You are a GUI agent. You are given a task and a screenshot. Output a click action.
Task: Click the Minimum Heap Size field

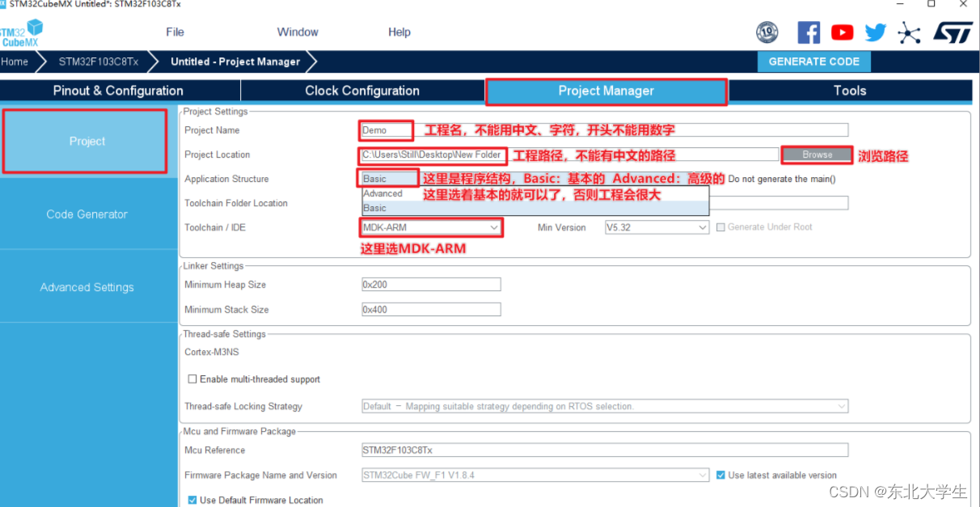pyautogui.click(x=431, y=285)
